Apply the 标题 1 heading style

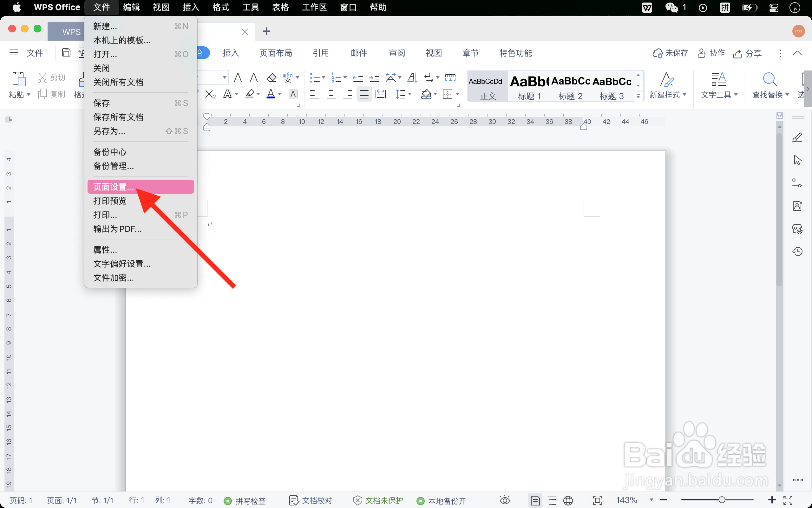tap(529, 86)
